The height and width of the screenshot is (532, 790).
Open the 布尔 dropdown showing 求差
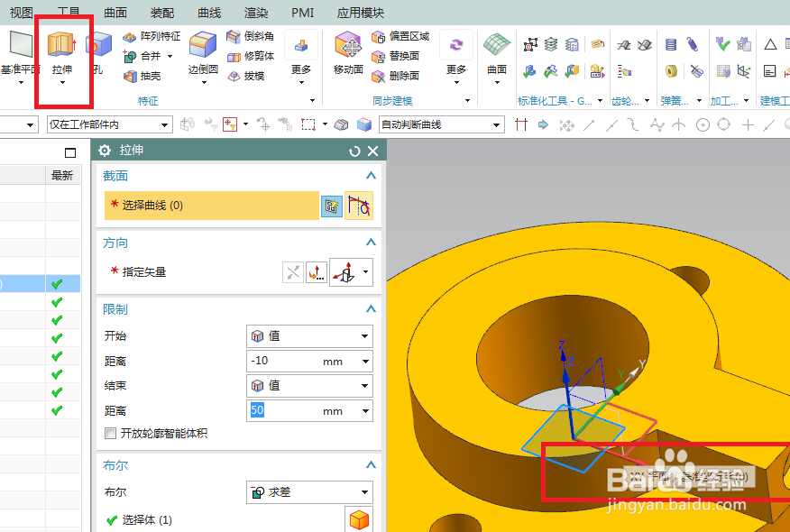pos(309,491)
